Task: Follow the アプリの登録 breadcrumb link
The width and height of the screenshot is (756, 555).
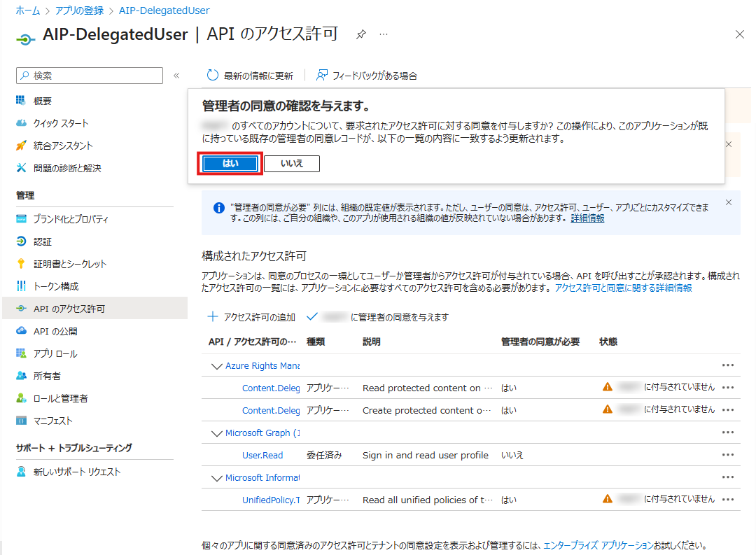Action: 80,10
